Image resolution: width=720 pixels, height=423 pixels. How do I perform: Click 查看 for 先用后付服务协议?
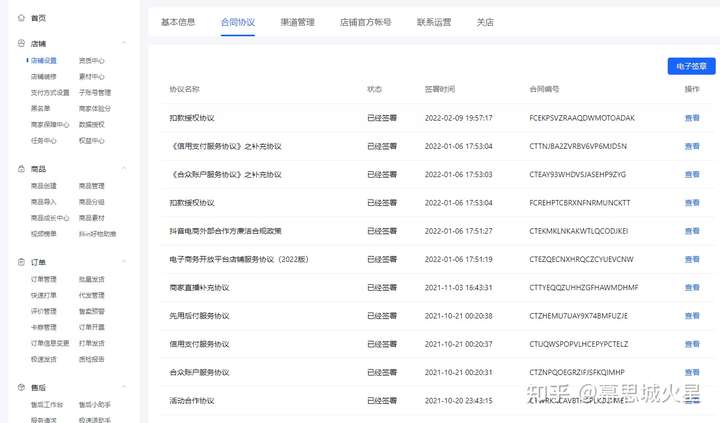[x=692, y=316]
